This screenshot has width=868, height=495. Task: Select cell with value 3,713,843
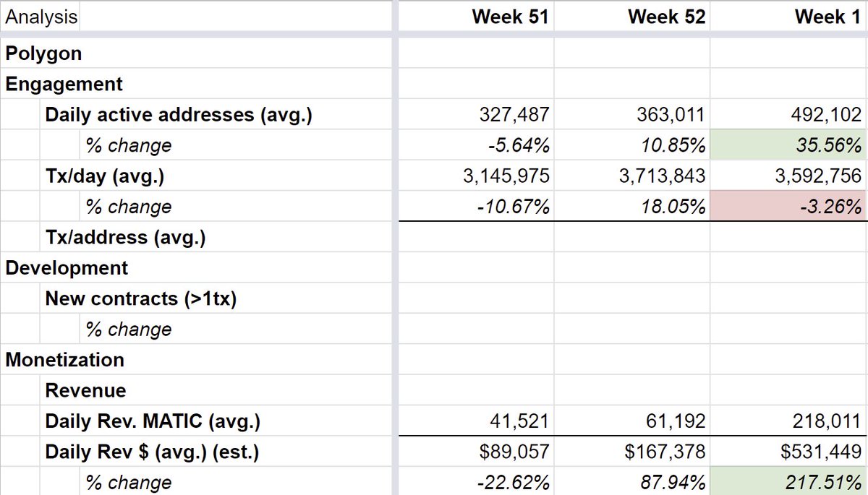click(632, 176)
